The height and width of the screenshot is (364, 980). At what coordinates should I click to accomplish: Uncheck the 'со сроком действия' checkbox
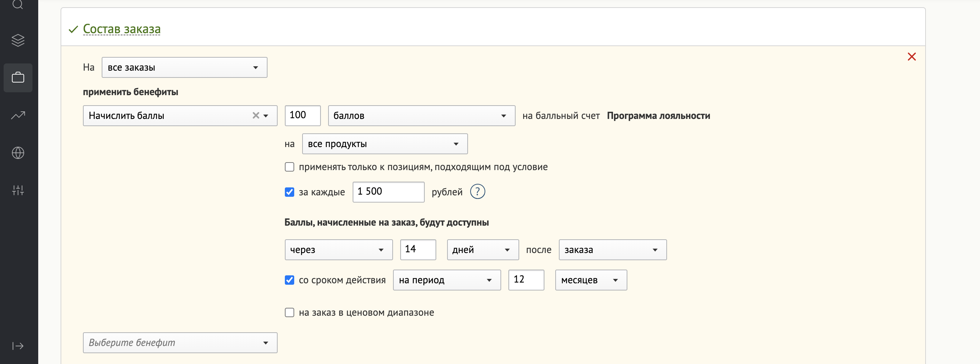(x=290, y=280)
